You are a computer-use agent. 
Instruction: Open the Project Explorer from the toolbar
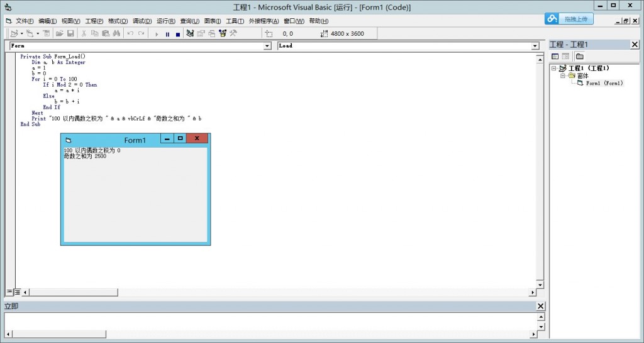click(190, 34)
